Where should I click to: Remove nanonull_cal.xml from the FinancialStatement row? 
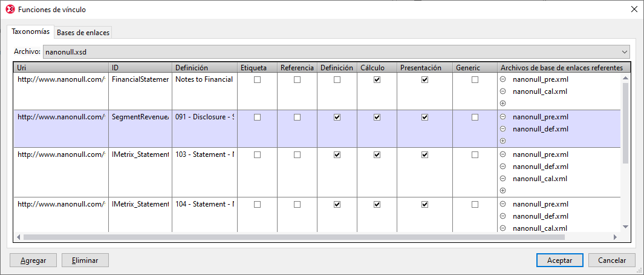click(x=503, y=91)
